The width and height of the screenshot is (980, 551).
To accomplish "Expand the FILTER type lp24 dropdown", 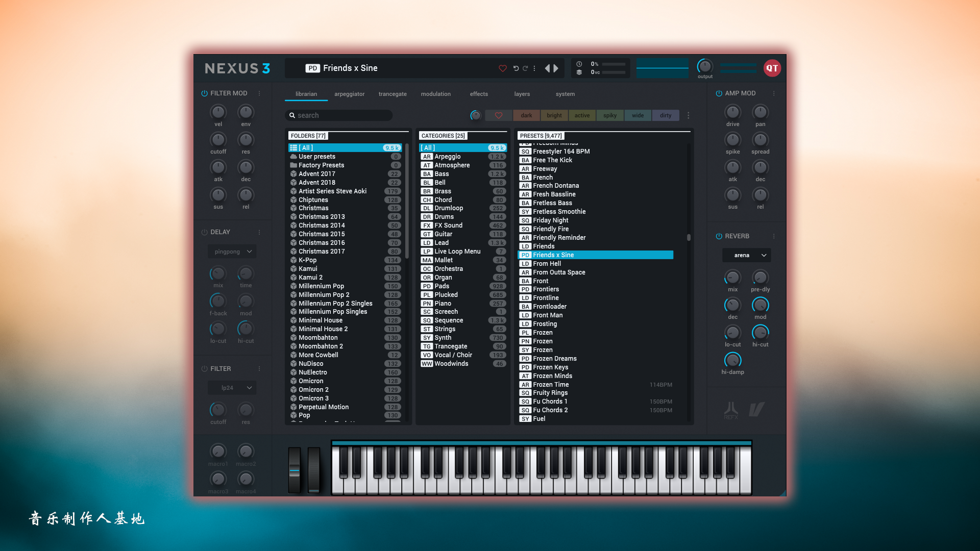I will click(x=232, y=388).
